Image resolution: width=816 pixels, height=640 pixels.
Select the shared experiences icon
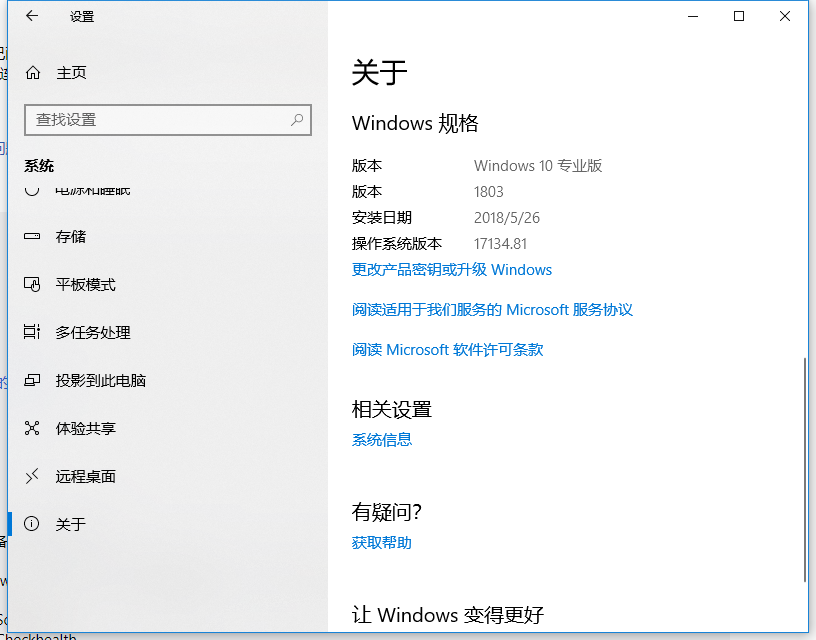coord(32,428)
